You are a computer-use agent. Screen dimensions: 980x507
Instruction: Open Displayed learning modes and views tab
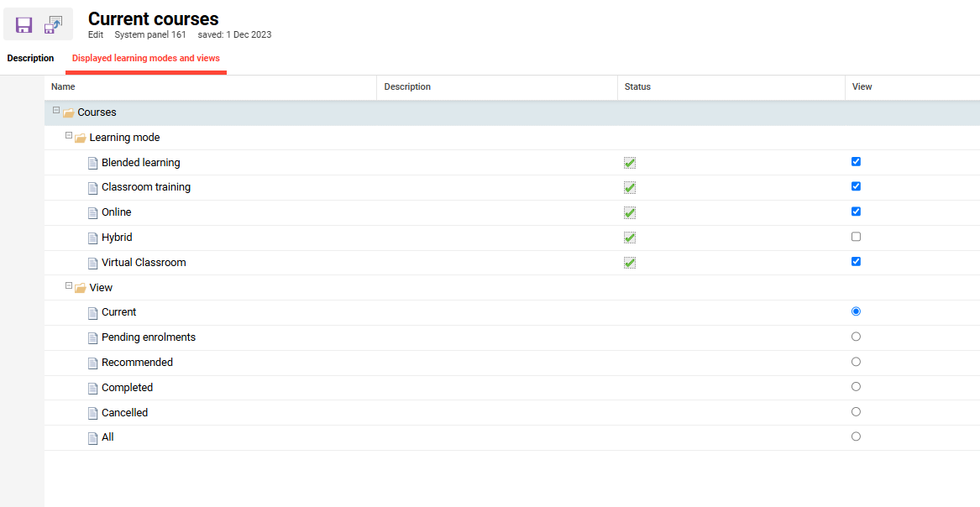click(146, 59)
